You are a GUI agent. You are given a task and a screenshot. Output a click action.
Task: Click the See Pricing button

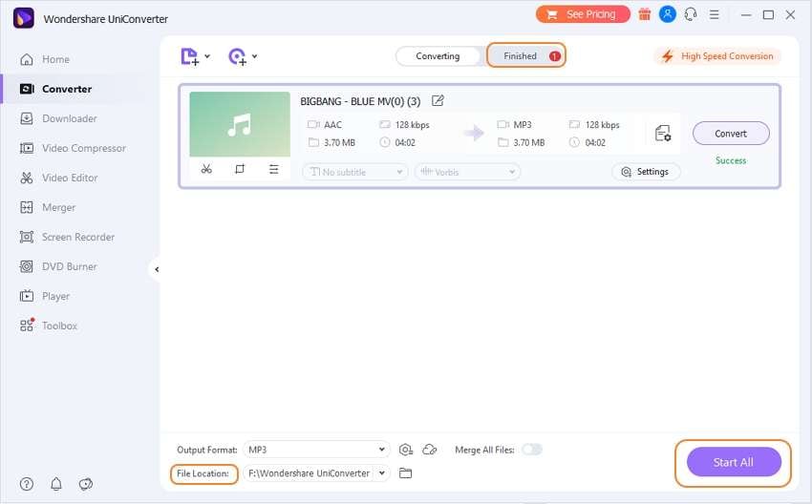pyautogui.click(x=583, y=14)
